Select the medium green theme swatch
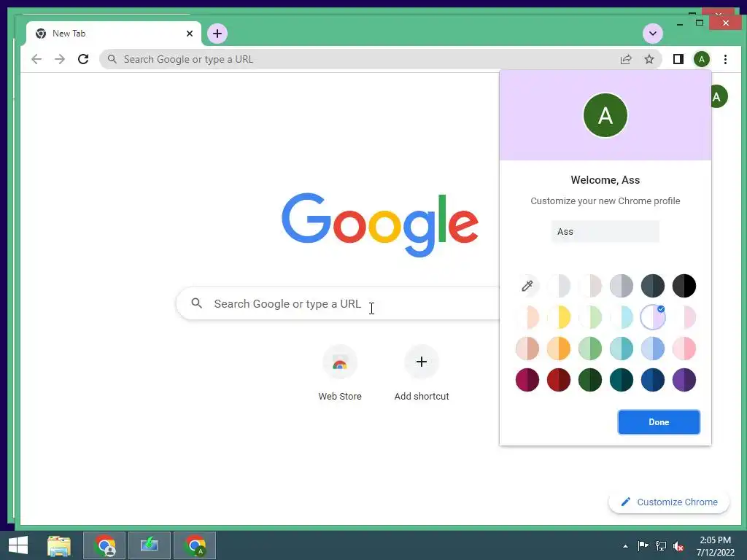747x560 pixels. coord(589,349)
